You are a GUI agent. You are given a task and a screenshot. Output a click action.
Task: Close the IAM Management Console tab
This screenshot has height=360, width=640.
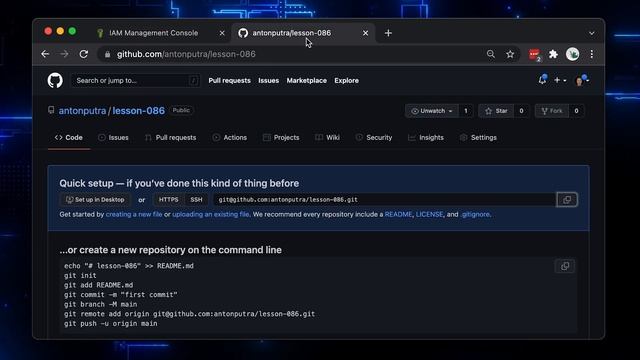point(222,33)
